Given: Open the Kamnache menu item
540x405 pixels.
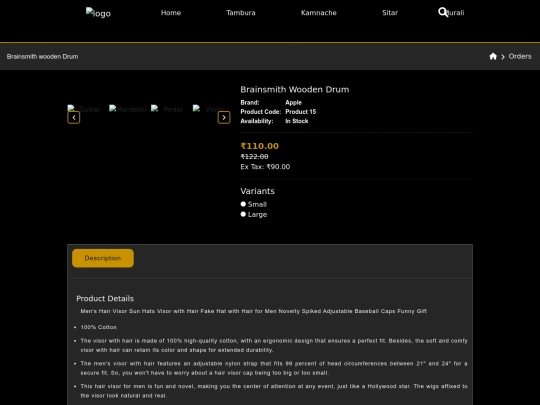Looking at the screenshot, I should (319, 13).
